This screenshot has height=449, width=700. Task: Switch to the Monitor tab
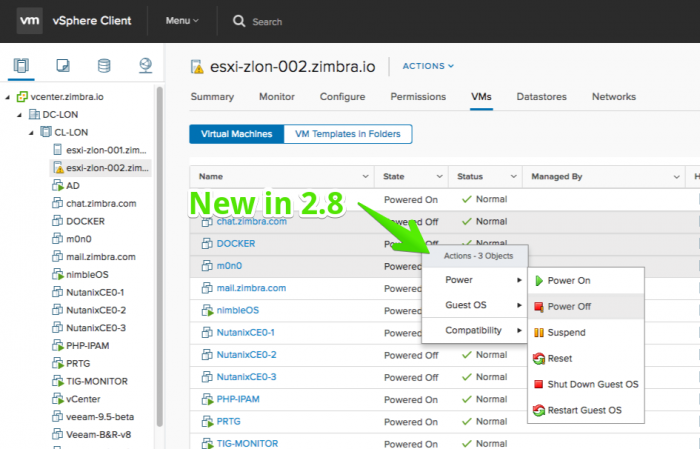click(x=277, y=97)
